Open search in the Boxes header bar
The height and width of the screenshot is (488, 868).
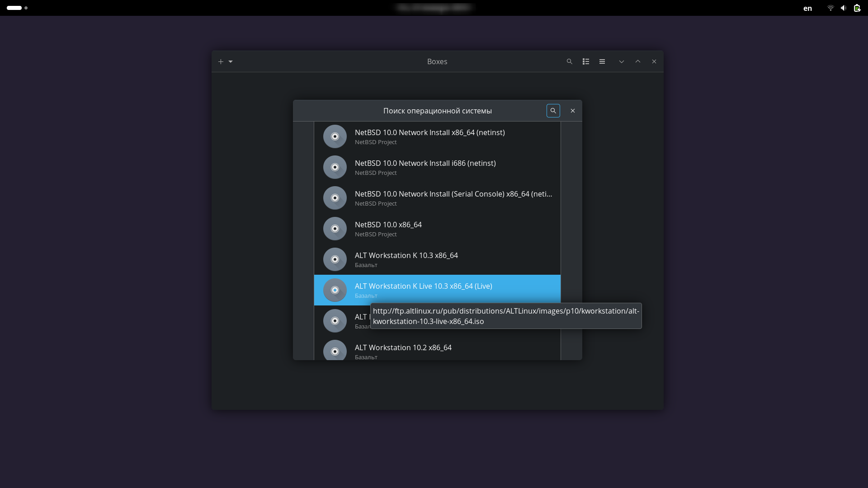point(570,61)
